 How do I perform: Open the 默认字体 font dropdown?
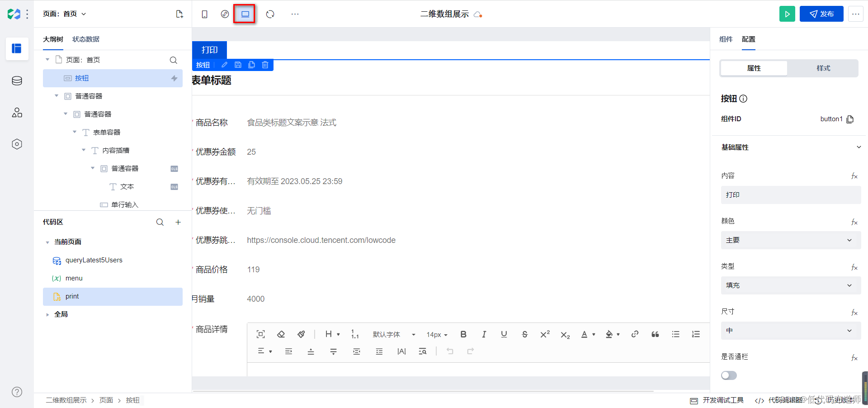pyautogui.click(x=394, y=335)
